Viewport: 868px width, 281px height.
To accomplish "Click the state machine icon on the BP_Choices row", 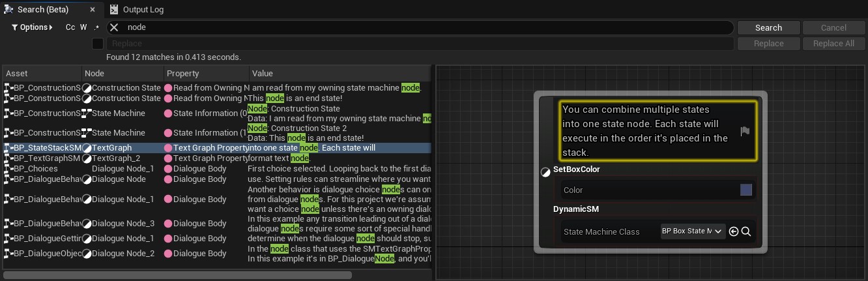I will click(8, 169).
